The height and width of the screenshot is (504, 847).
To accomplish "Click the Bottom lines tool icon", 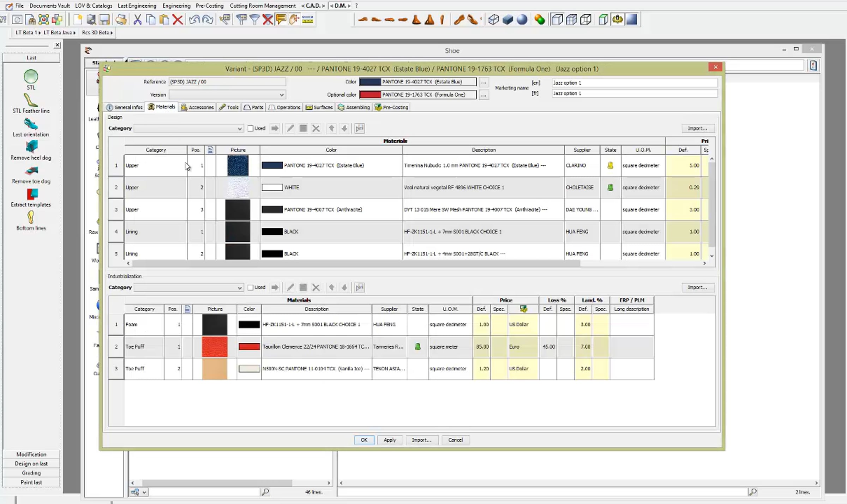I will pyautogui.click(x=31, y=217).
